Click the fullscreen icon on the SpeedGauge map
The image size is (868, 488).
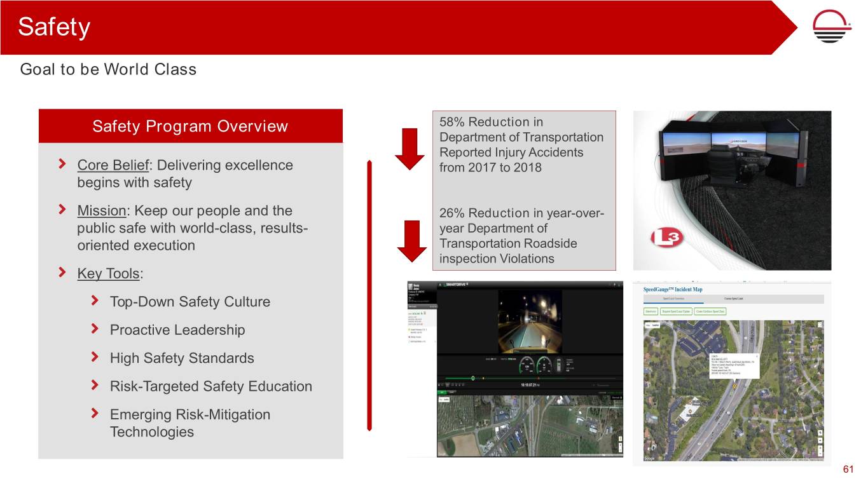click(x=820, y=325)
